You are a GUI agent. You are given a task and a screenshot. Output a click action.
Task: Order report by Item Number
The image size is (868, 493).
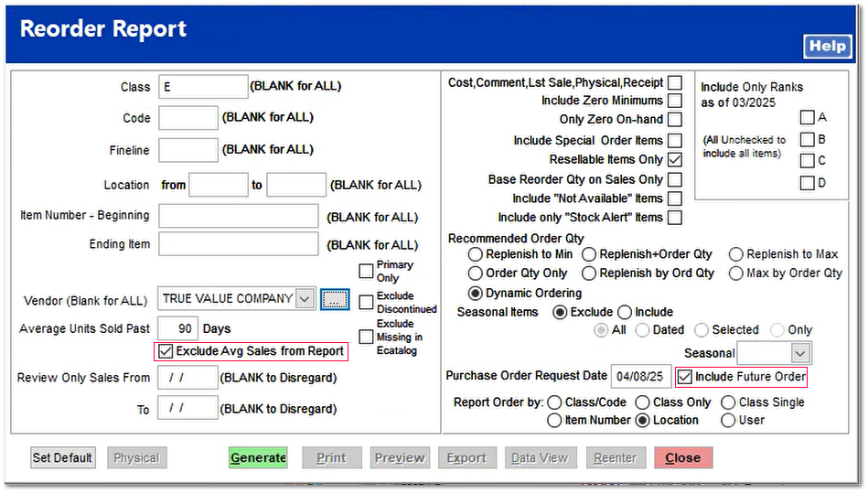click(x=554, y=421)
